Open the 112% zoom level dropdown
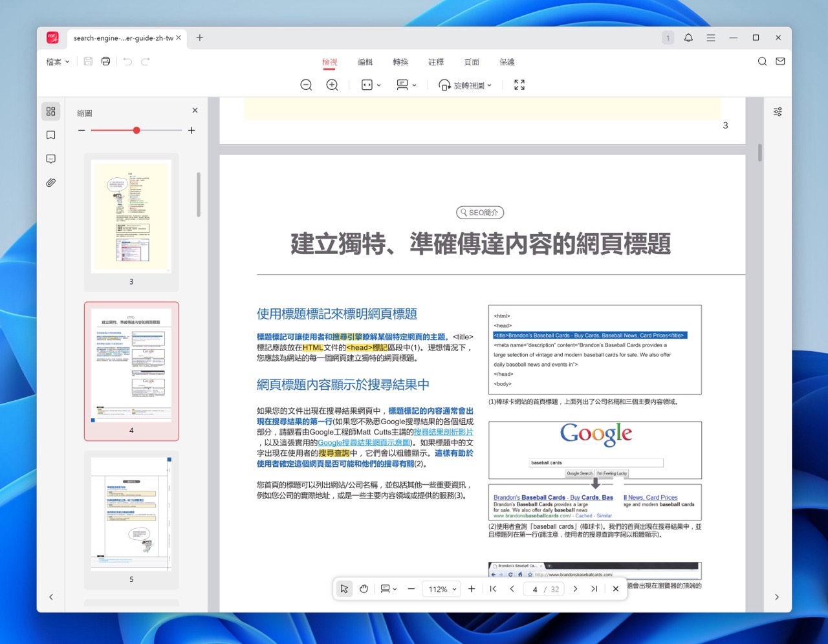The width and height of the screenshot is (828, 644). pos(442,589)
